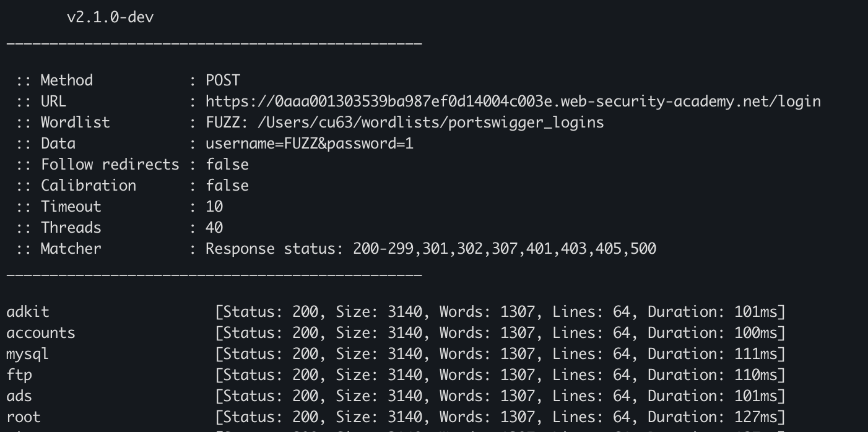Click the accounts result entry

[x=41, y=333]
